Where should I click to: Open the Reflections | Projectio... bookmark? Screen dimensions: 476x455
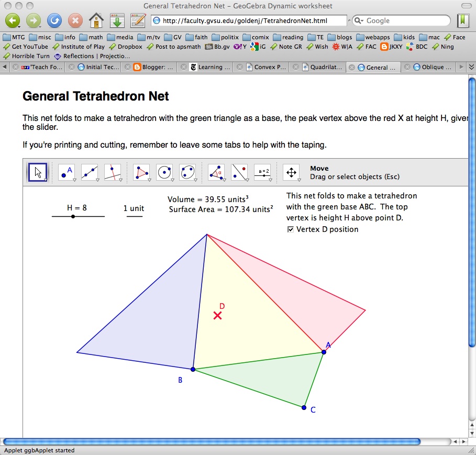92,56
